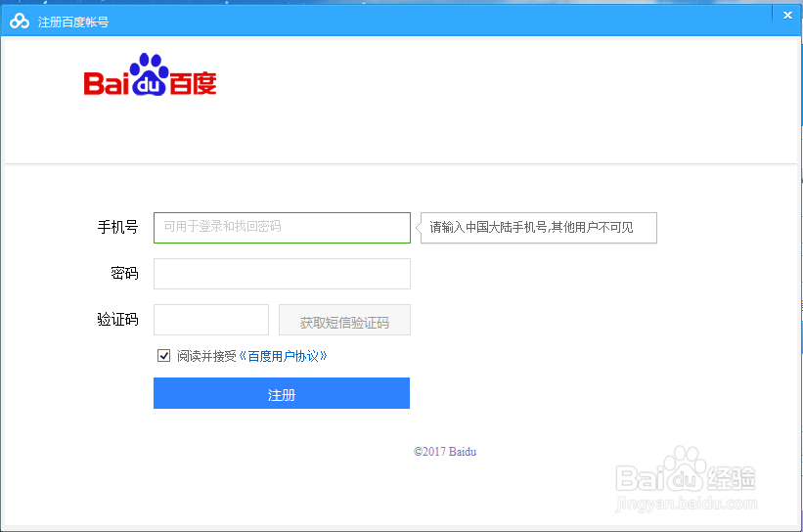The width and height of the screenshot is (803, 532).
Task: Click the 密码 label
Action: click(124, 274)
